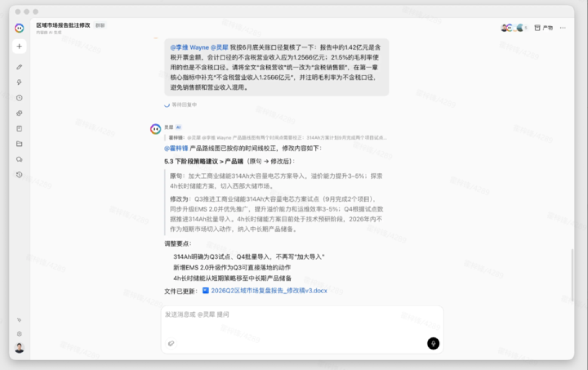
Task: Open the user profile avatar at sidebar bottom
Action: tap(19, 348)
